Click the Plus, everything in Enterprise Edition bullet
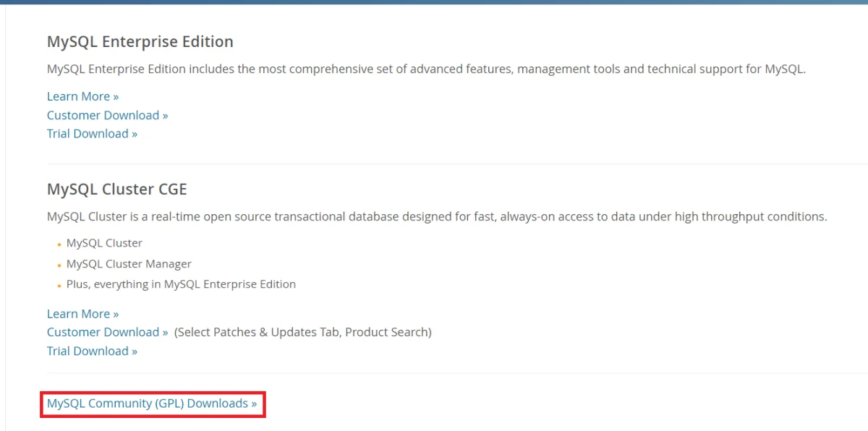This screenshot has width=868, height=431. click(180, 283)
